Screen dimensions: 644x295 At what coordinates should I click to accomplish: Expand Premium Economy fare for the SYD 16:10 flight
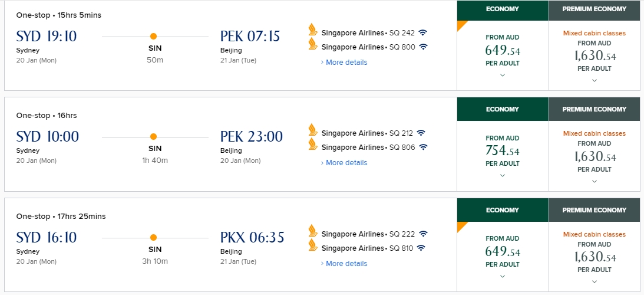tap(595, 281)
